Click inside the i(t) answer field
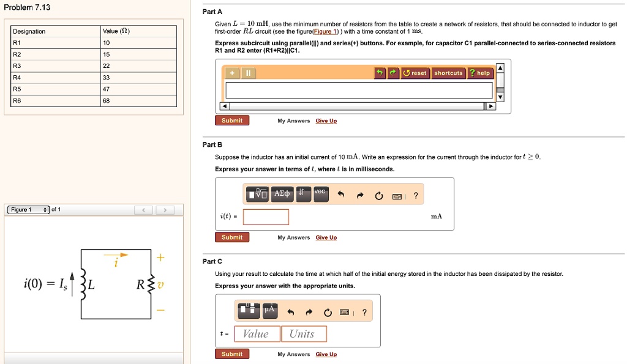The image size is (627, 364). coord(265,217)
